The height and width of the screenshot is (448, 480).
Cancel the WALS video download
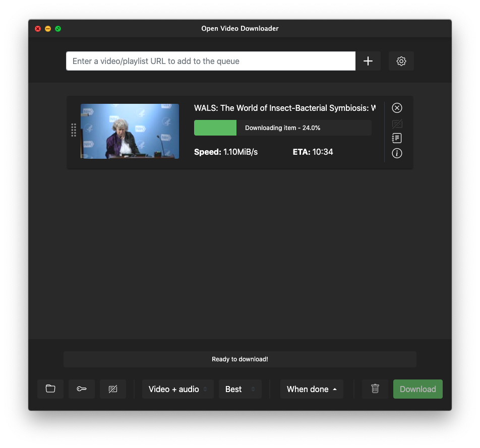tap(397, 108)
